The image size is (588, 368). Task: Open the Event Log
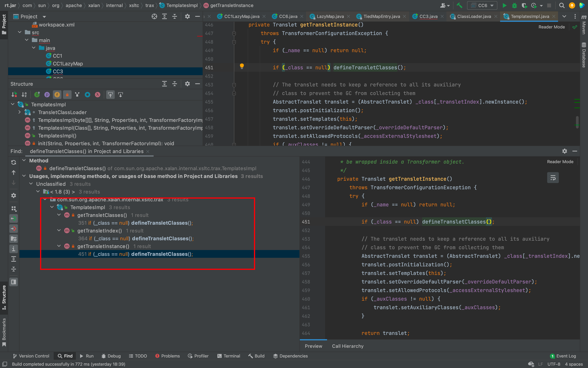click(563, 356)
